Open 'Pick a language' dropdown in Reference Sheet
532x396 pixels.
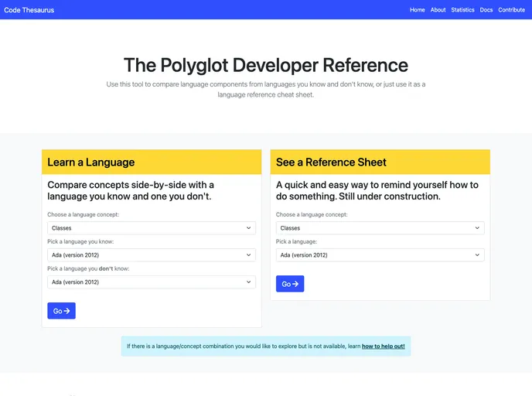380,254
